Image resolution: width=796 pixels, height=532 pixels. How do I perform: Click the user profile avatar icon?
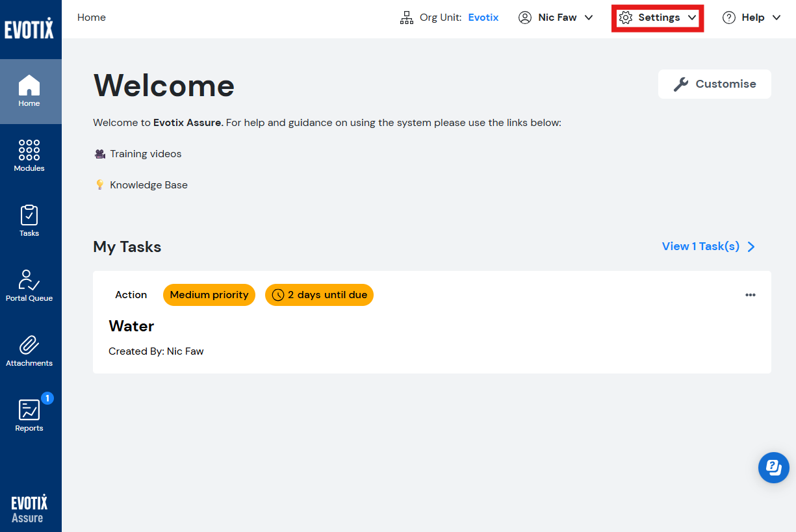tap(525, 18)
